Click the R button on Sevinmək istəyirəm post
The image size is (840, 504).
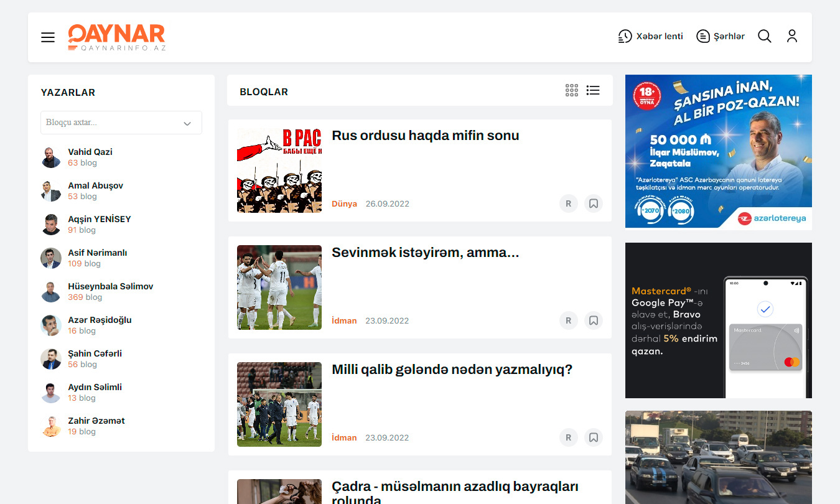coord(568,320)
